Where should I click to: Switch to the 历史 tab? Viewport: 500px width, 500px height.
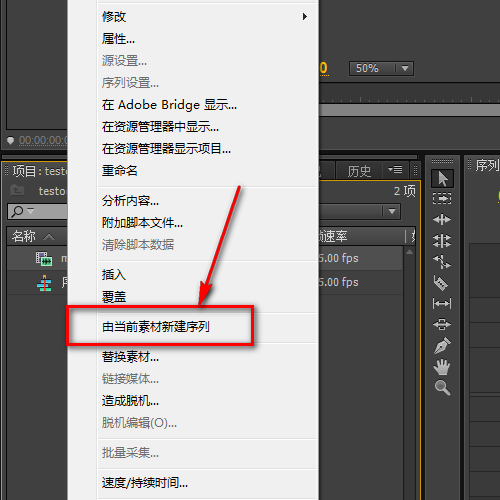point(359,171)
